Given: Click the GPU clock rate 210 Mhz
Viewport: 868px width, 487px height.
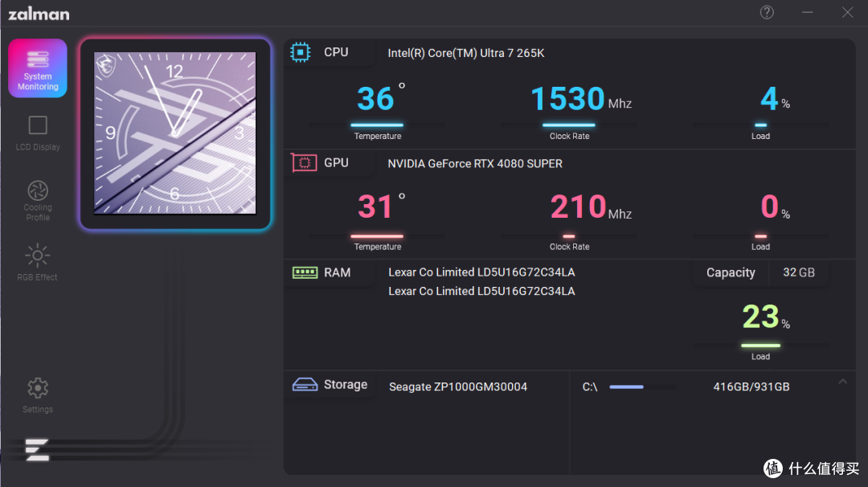Looking at the screenshot, I should 591,207.
